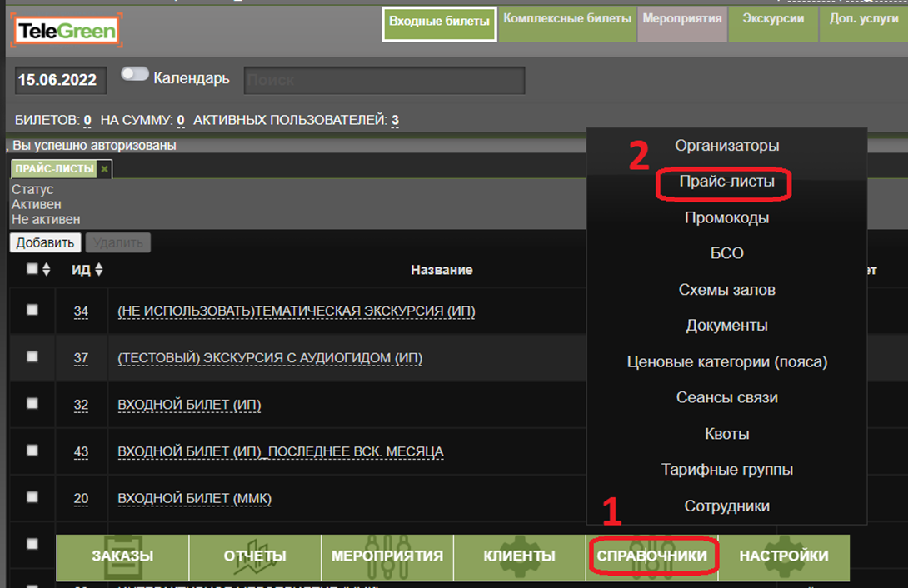Check the box for row 34

(x=32, y=310)
